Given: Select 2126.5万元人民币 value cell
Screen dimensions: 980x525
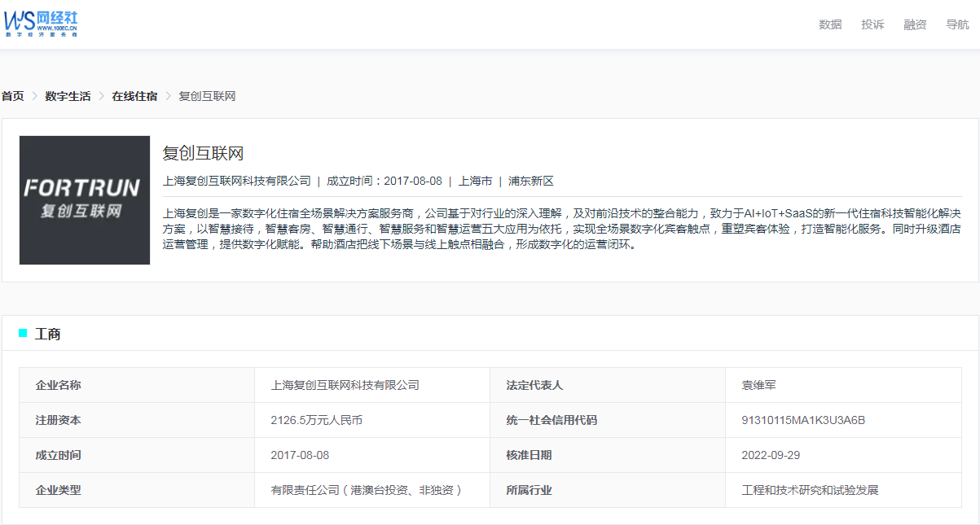Looking at the screenshot, I should pyautogui.click(x=372, y=420).
